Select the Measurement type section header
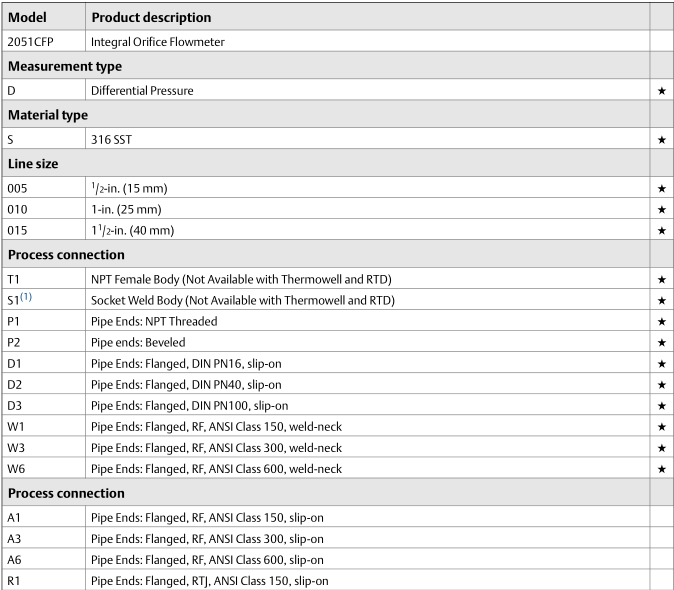Image resolution: width=674 pixels, height=590 pixels. coord(65,66)
